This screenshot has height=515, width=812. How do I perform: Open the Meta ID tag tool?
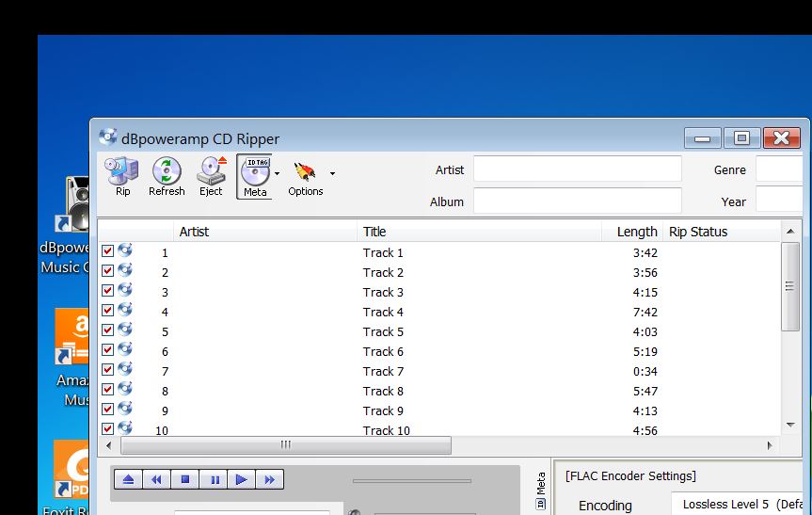(x=255, y=176)
